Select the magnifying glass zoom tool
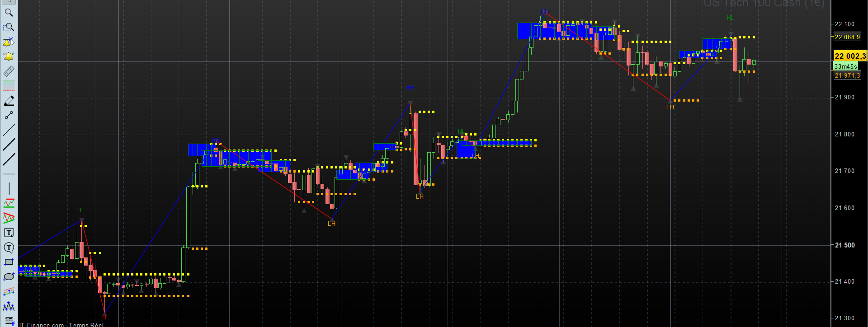Screen dimensions: 868x327 (x=9, y=13)
